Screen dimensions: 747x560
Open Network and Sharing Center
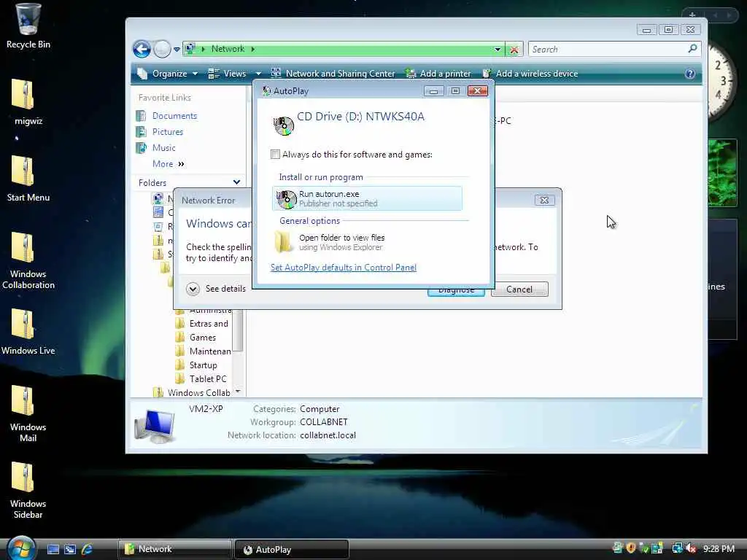[x=333, y=74]
